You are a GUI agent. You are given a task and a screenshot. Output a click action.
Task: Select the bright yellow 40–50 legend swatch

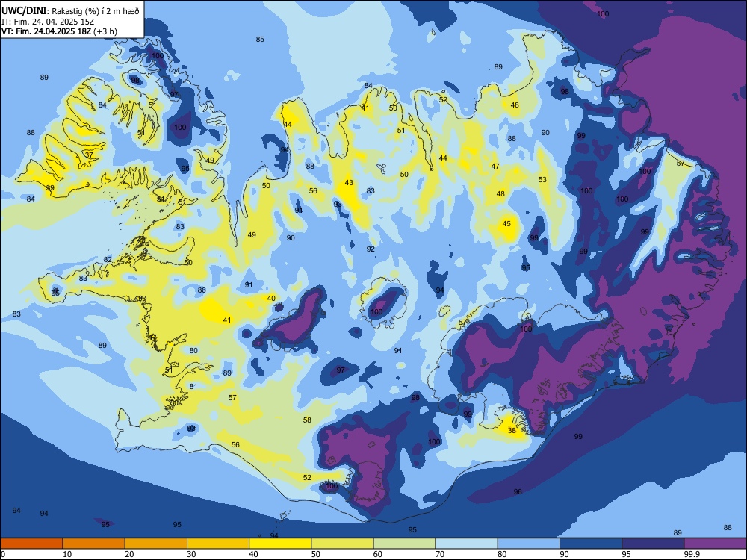(280, 544)
